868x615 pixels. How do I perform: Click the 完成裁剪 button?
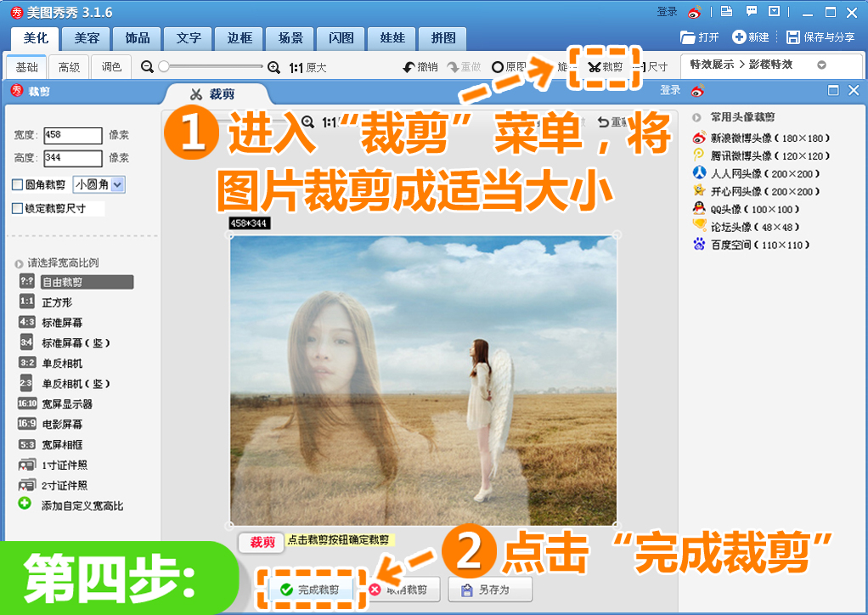tap(311, 590)
